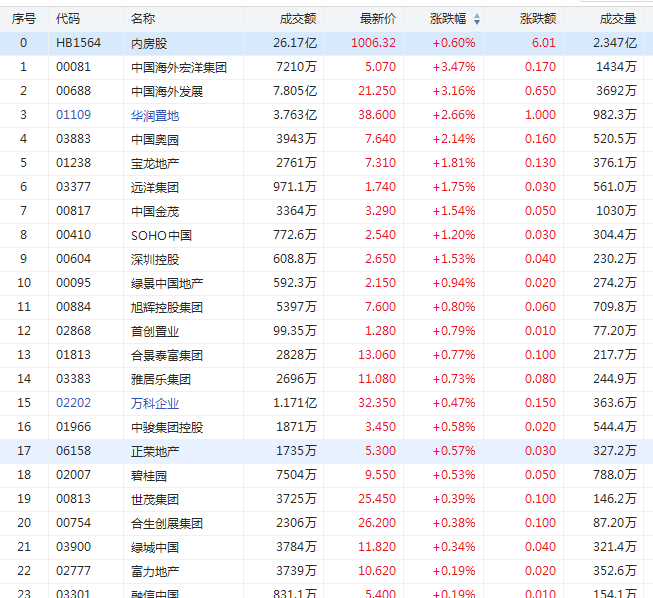Select code HB1564
Image resolution: width=653 pixels, height=598 pixels.
pos(78,43)
